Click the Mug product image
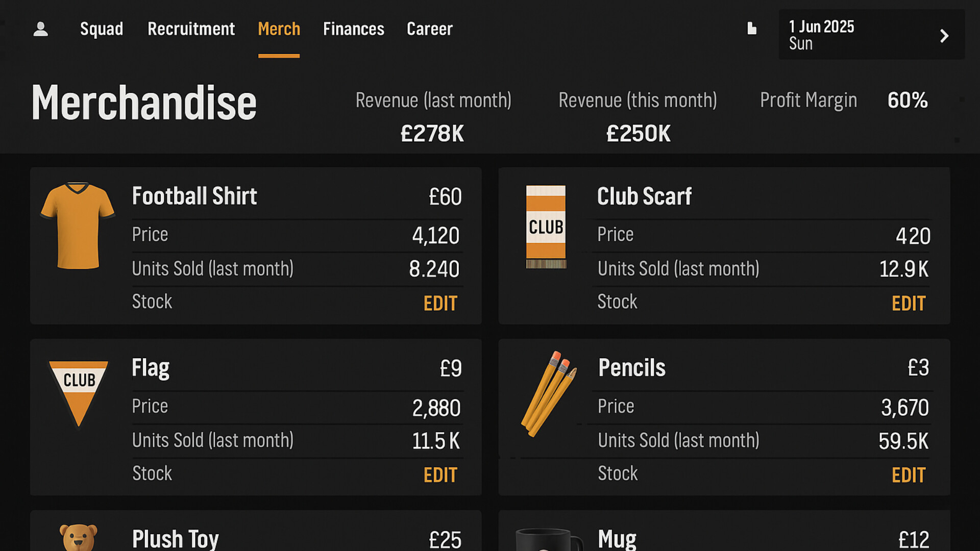The height and width of the screenshot is (551, 980). (547, 540)
